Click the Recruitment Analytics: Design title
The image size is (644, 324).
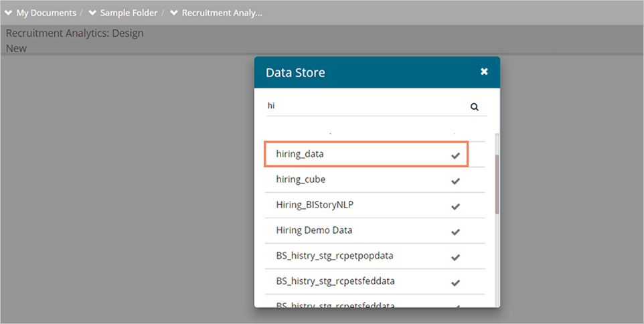(75, 33)
